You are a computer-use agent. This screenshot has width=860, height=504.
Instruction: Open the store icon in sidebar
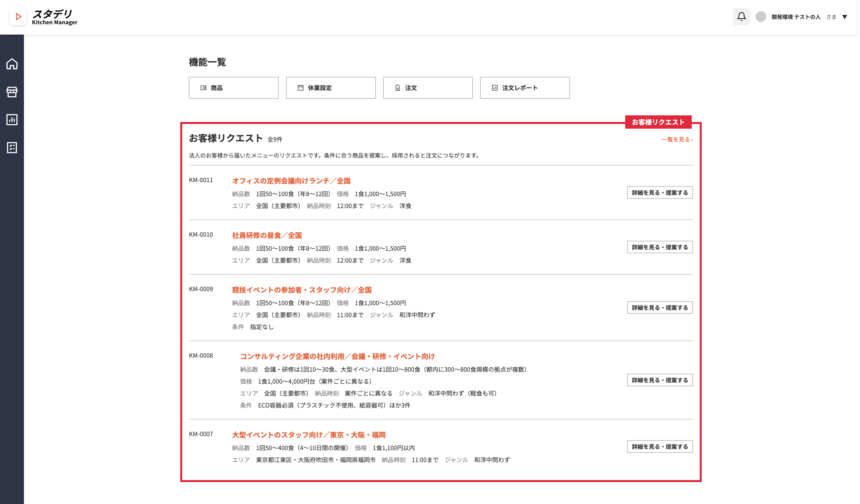[12, 92]
